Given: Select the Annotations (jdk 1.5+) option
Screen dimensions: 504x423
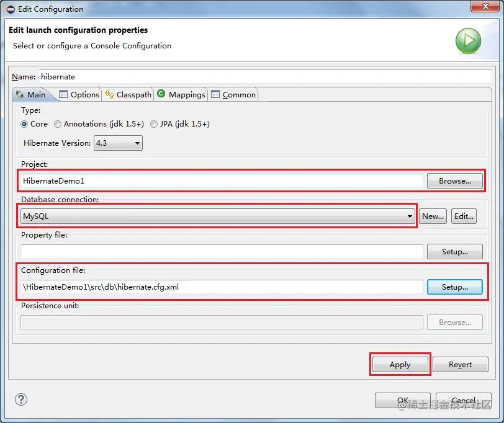Looking at the screenshot, I should (57, 124).
